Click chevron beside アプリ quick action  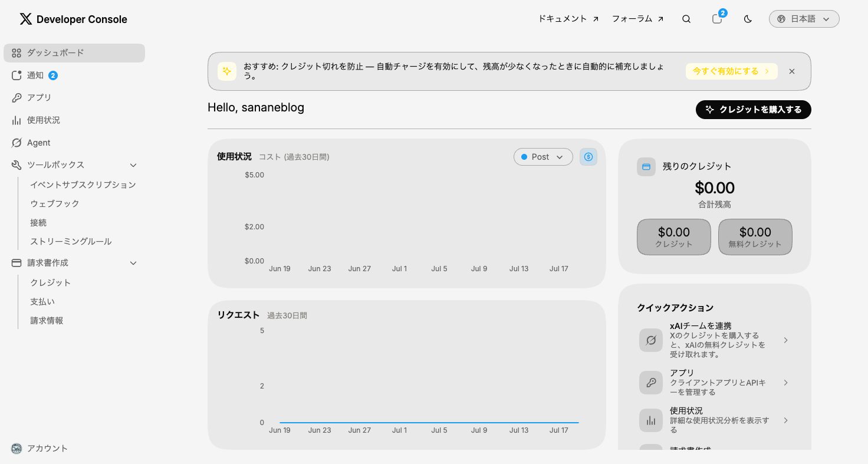click(785, 383)
